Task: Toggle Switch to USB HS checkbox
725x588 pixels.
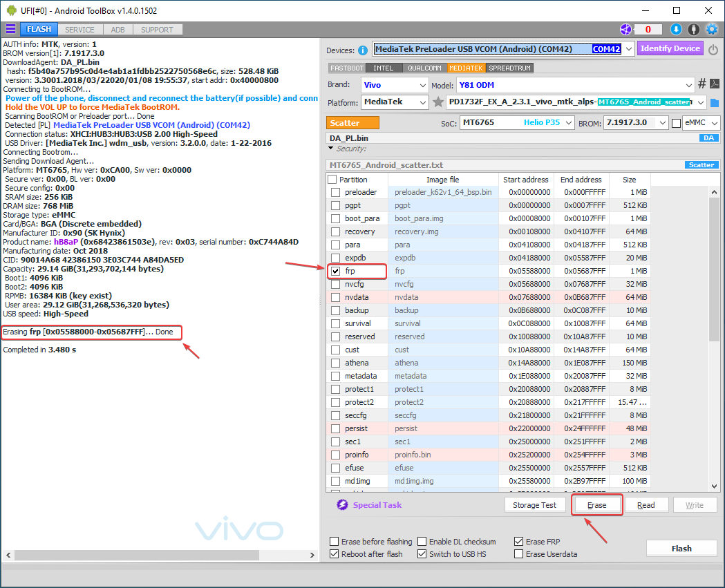Action: 422,553
